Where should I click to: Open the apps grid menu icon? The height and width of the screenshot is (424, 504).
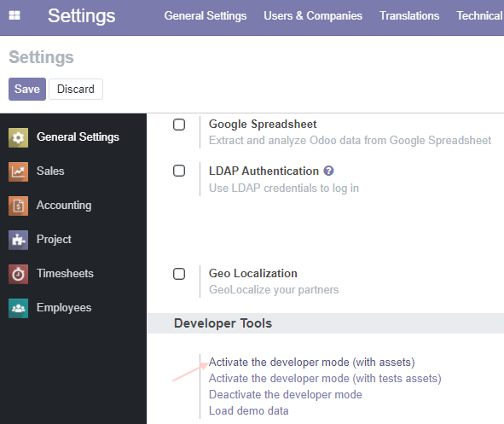[14, 15]
